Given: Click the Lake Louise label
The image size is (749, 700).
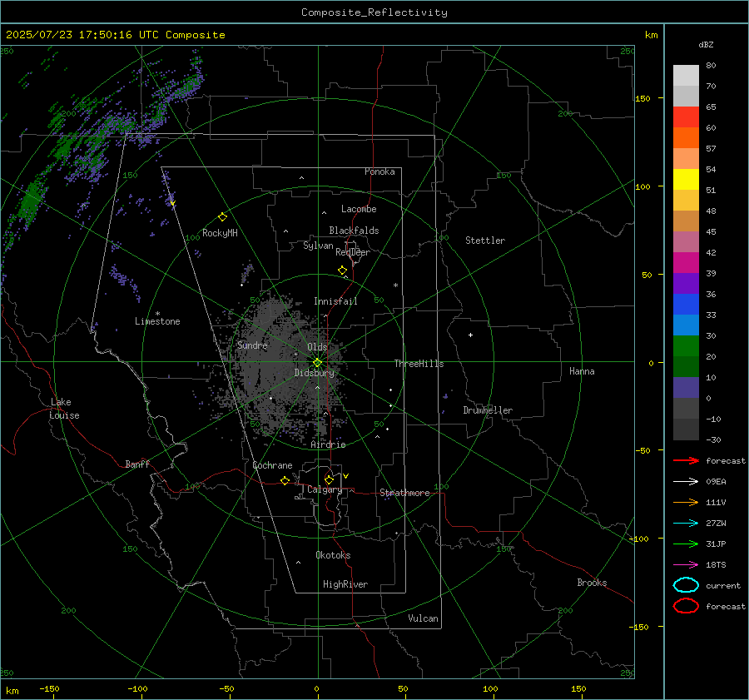Looking at the screenshot, I should (x=64, y=409).
